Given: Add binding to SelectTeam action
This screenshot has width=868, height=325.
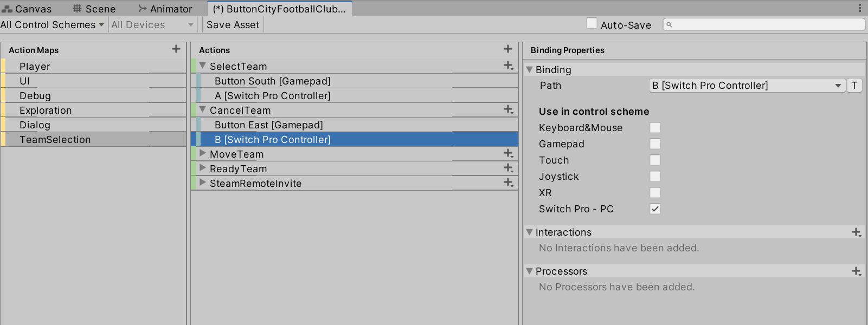Looking at the screenshot, I should click(508, 66).
